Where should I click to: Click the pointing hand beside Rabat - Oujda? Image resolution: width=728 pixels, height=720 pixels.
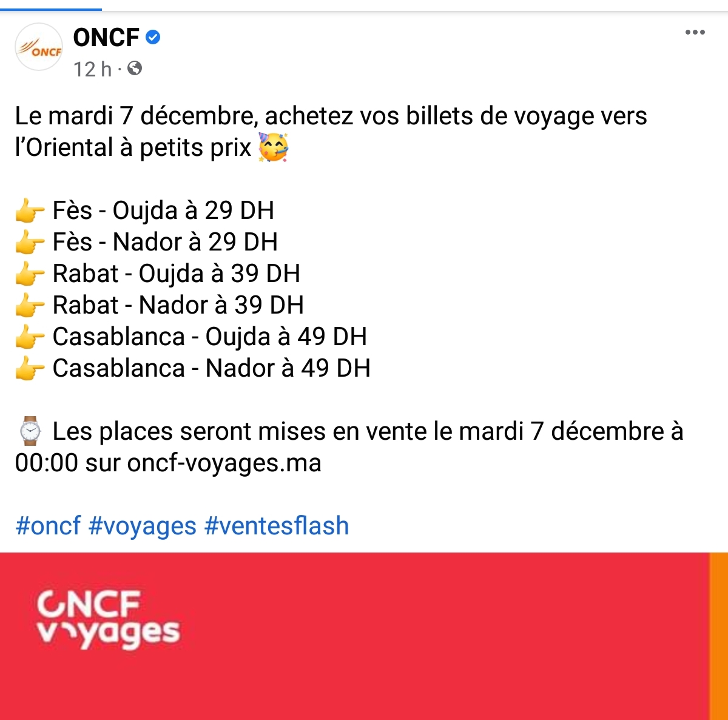[x=30, y=275]
